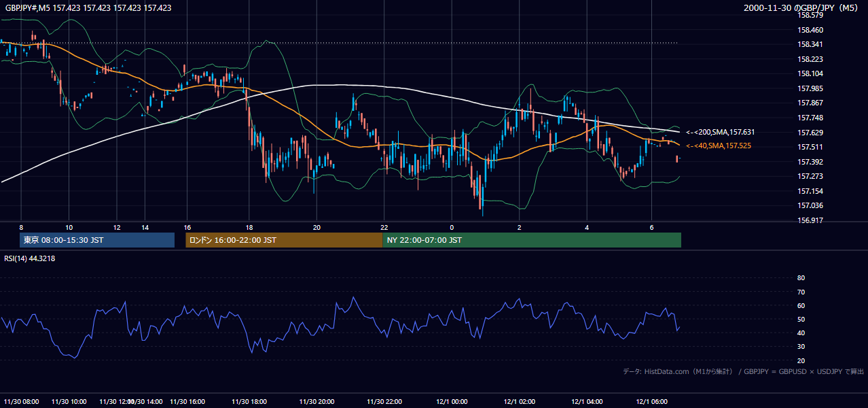Click hour label 18 under price chart
Viewport: 868px width, 408px height.
[x=249, y=228]
